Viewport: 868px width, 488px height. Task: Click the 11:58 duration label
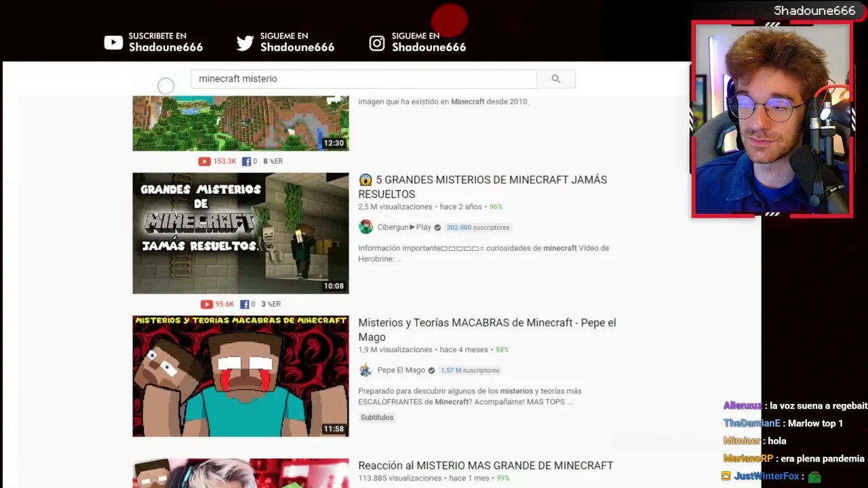click(x=334, y=429)
